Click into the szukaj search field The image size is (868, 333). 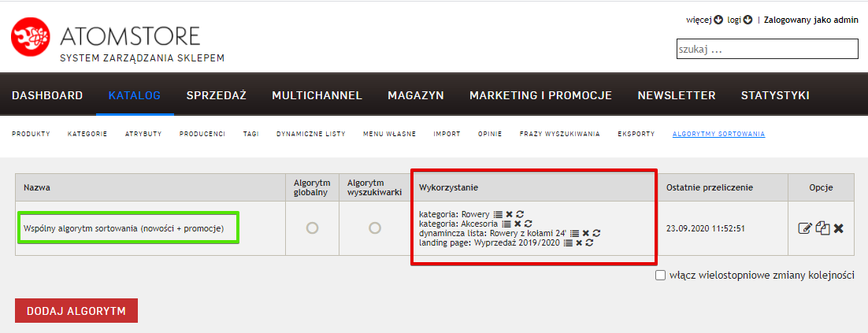766,49
